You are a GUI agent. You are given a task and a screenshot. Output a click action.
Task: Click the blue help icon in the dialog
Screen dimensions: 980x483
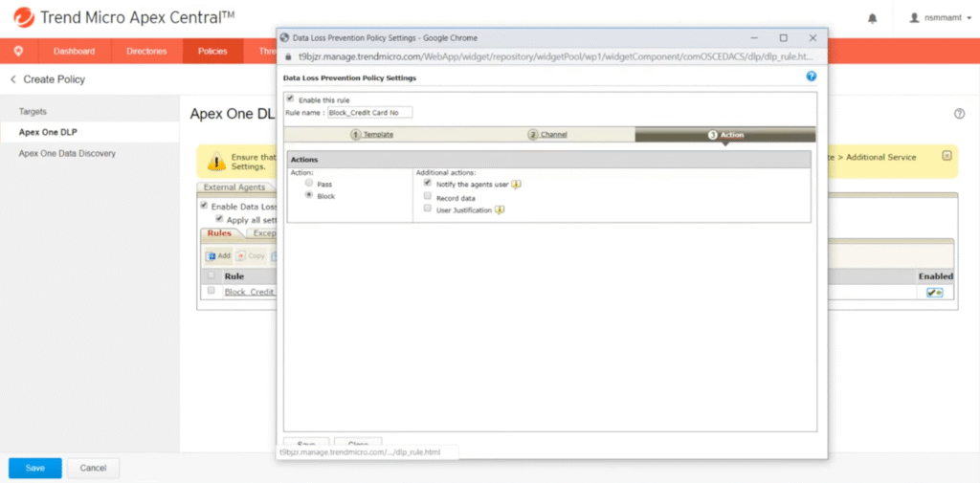[811, 77]
